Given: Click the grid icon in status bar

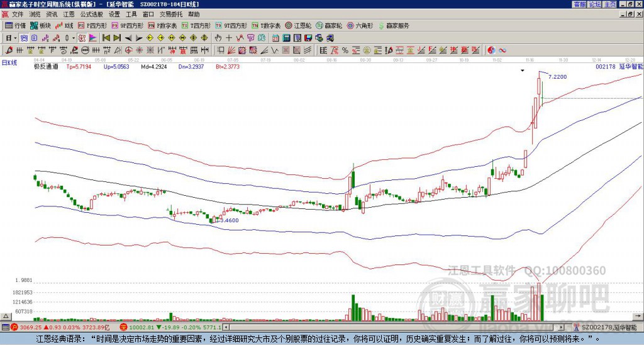Looking at the screenshot, I should coord(5,327).
